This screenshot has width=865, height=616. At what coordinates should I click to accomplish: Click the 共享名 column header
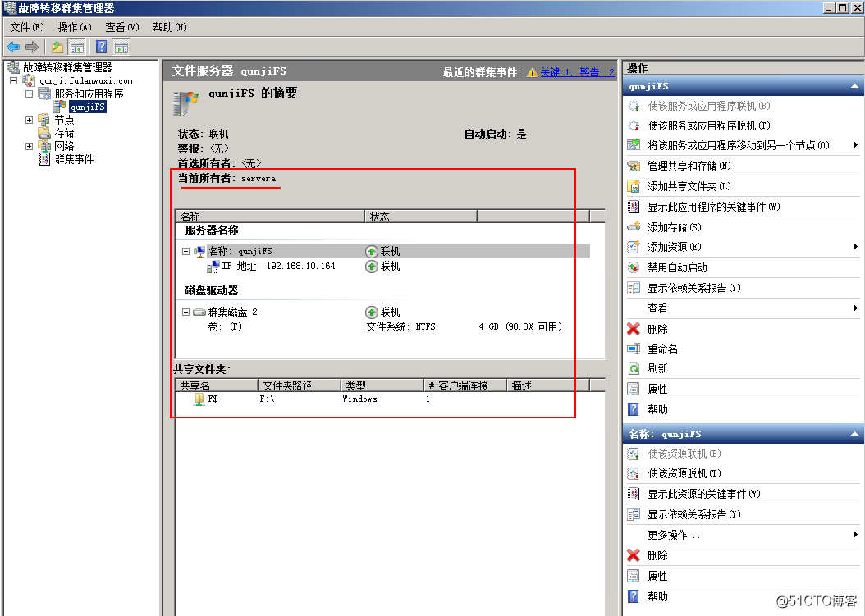pyautogui.click(x=217, y=386)
